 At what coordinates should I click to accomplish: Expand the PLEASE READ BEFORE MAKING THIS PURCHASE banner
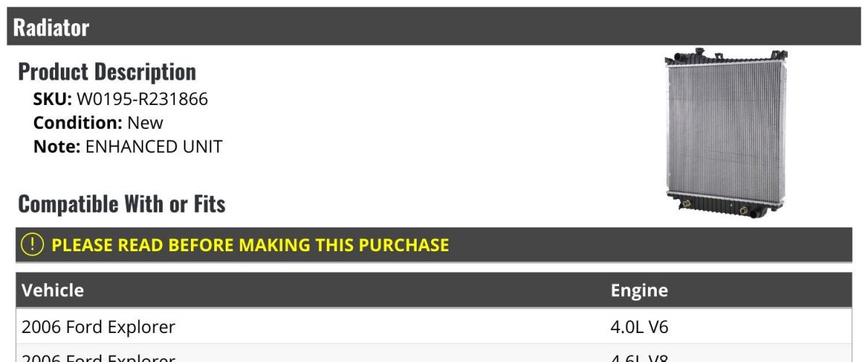(x=434, y=245)
